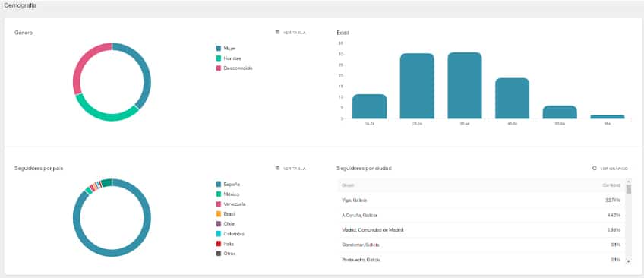The image size is (644, 278).
Task: Select the España legend label
Action: point(232,185)
